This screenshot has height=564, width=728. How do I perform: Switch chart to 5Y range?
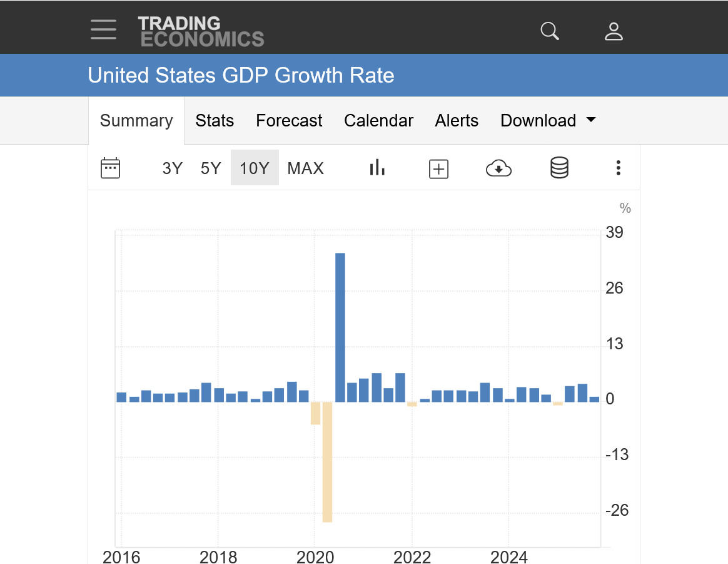pyautogui.click(x=211, y=168)
